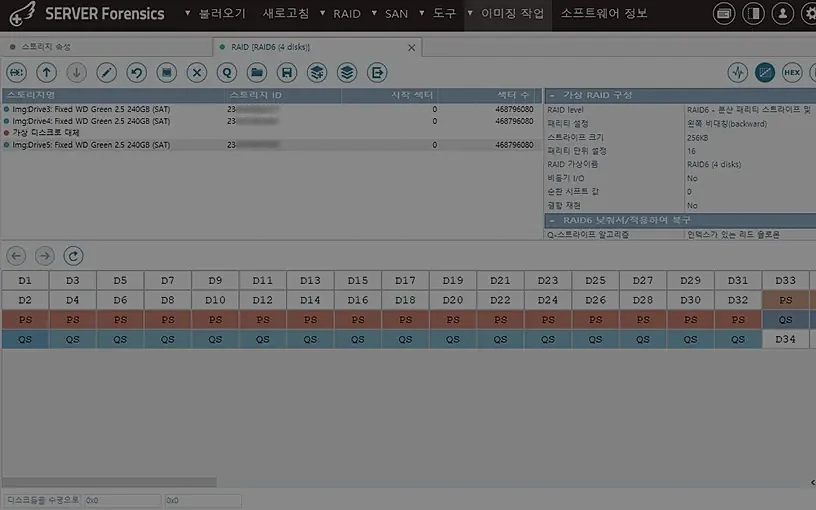The height and width of the screenshot is (510, 816).
Task: Click the card window icon in header
Action: click(724, 14)
